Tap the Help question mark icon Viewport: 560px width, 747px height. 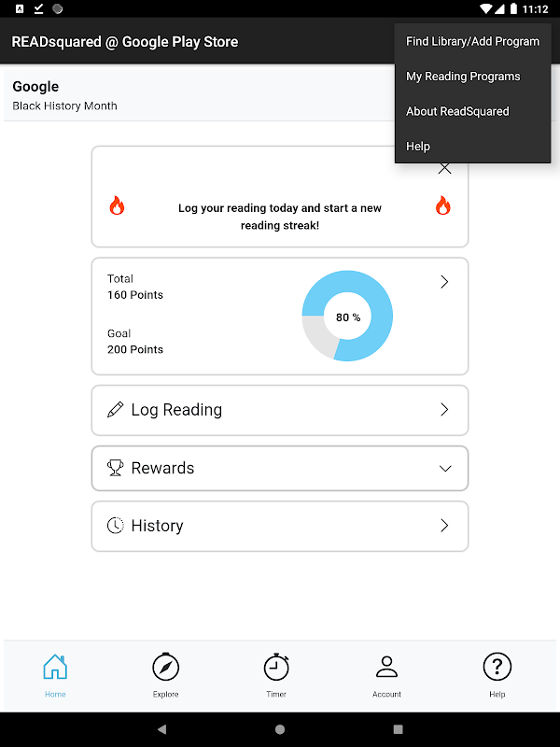(x=497, y=667)
